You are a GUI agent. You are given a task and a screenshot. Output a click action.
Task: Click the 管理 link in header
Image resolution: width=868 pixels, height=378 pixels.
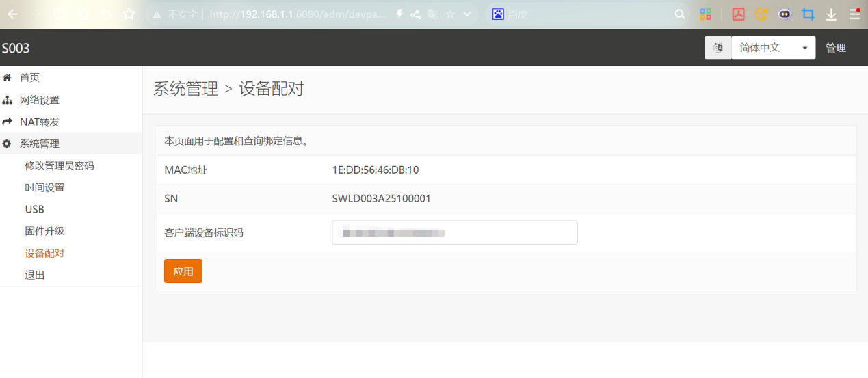point(835,48)
